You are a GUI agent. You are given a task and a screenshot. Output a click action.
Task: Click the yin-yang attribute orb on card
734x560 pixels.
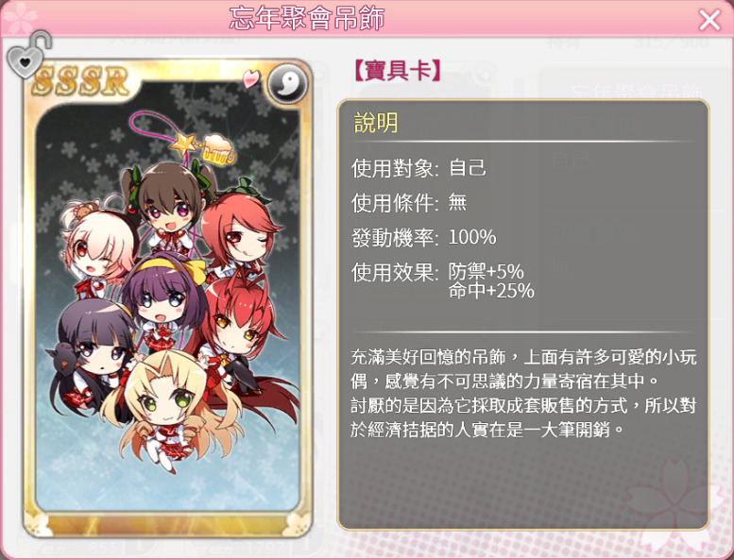tap(287, 84)
